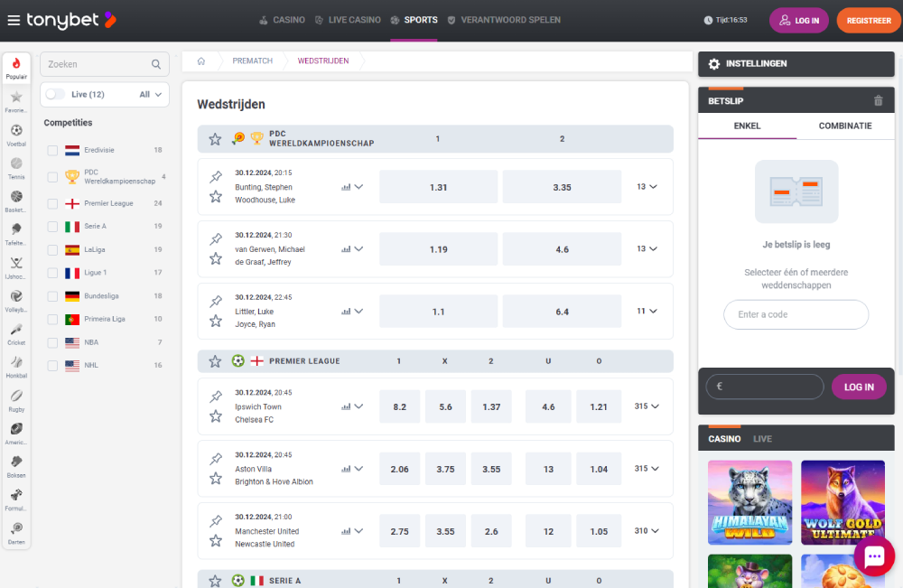Check the Premier League competition box
903x588 pixels.
(52, 203)
